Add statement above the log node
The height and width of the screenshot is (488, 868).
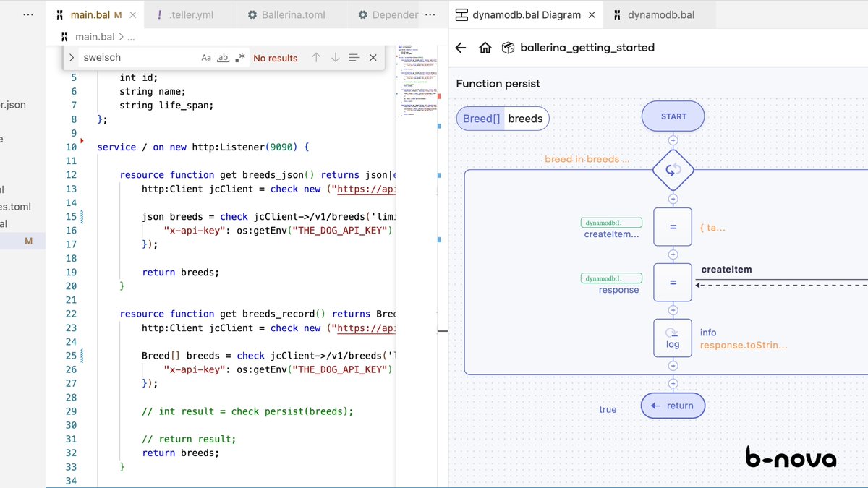coord(673,310)
